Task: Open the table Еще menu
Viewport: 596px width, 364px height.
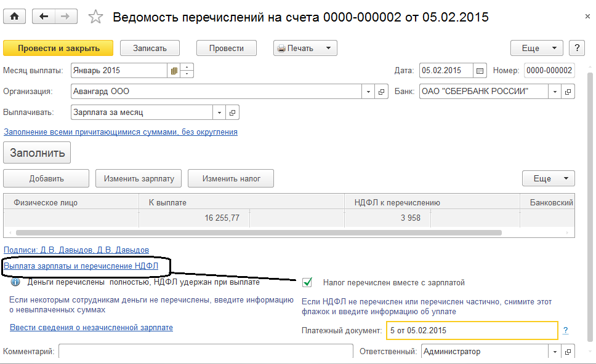Action: 549,178
